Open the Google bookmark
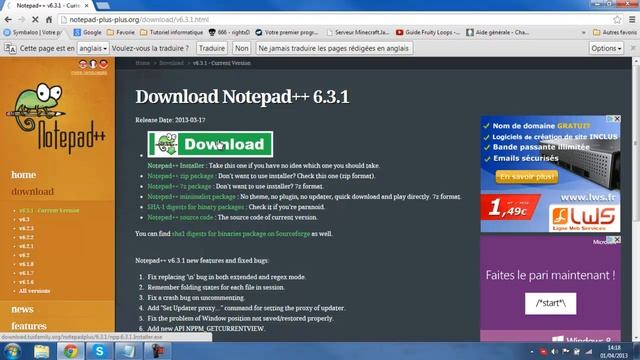Viewport: 640px width, 360px height. click(87, 32)
